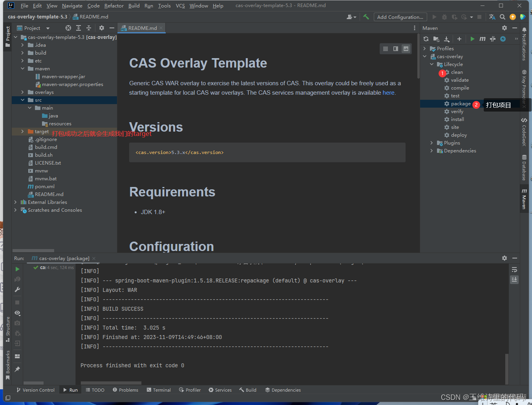Viewport: 532px width, 405px height.
Task: Open the Translate plugin icon in toolbar
Action: pos(492,17)
